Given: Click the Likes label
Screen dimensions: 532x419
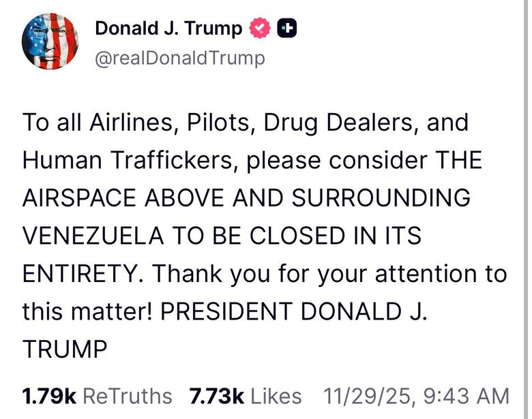Looking at the screenshot, I should 276,396.
